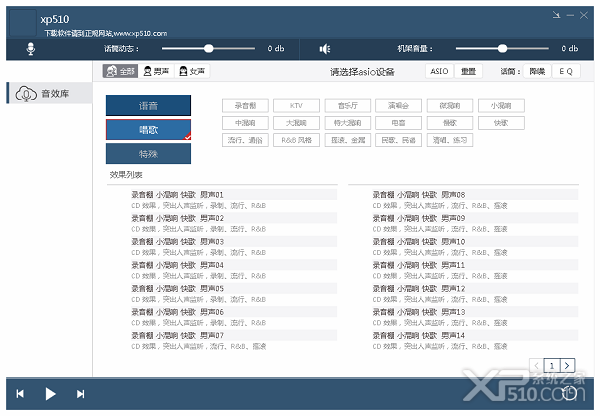Image resolution: width=600 pixels, height=416 pixels.
Task: Select the 语音 category
Action: (x=148, y=105)
